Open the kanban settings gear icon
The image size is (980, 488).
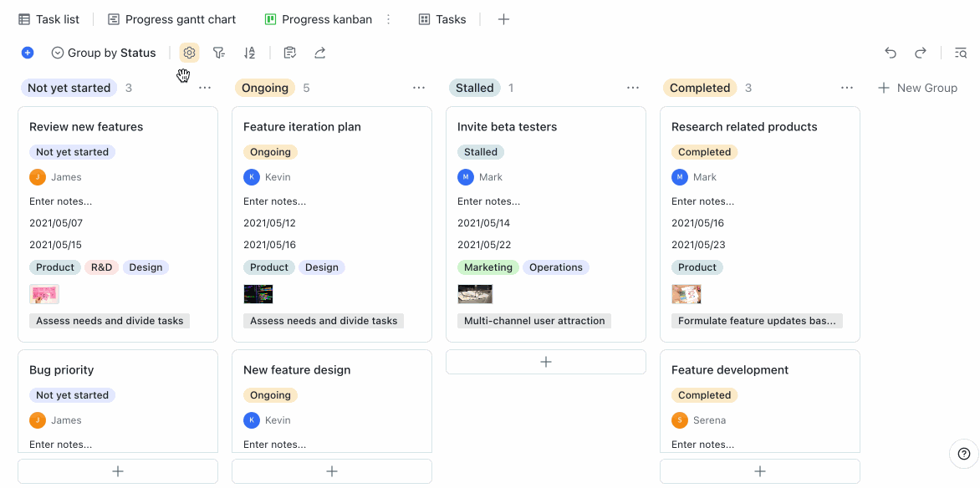(x=189, y=52)
